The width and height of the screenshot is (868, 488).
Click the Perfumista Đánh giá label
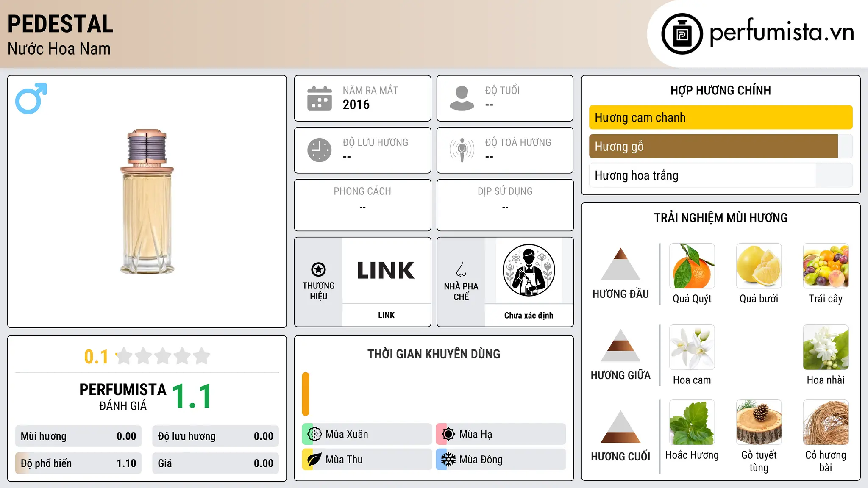click(x=123, y=396)
